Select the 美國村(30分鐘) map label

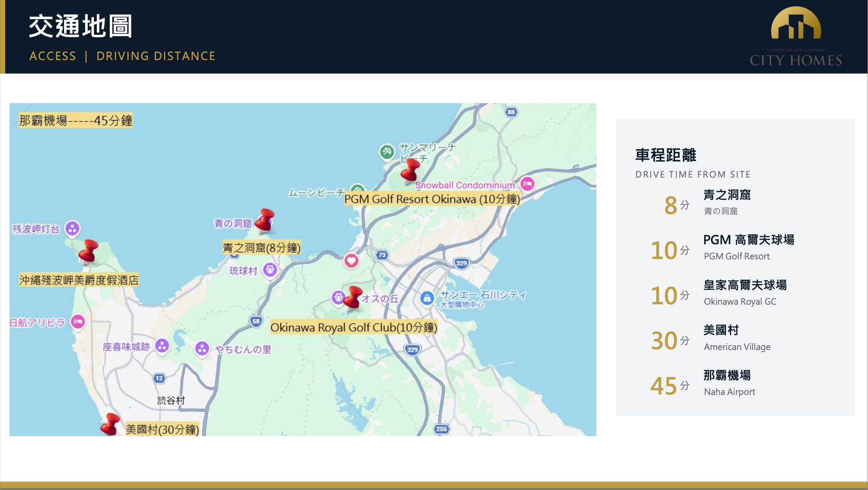[x=162, y=429]
